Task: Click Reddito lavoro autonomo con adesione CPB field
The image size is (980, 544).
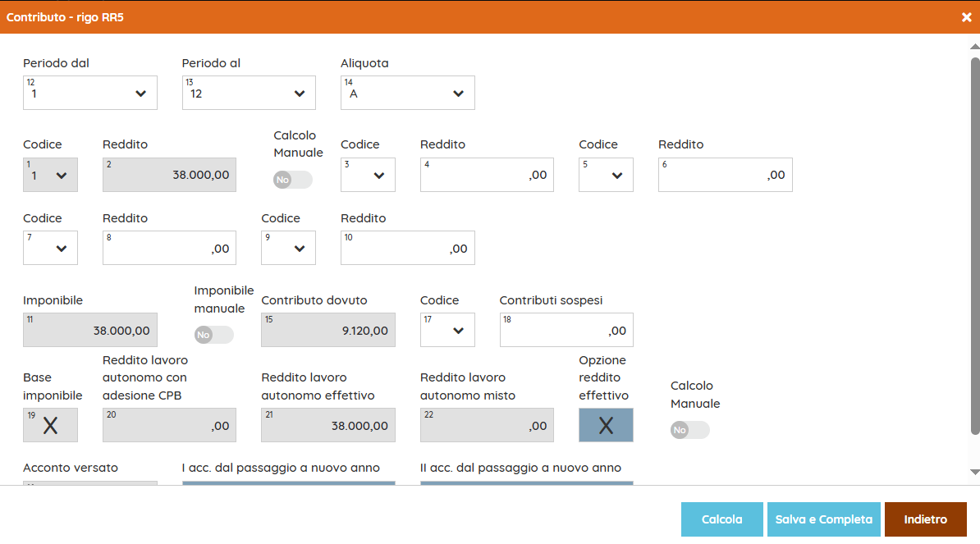Action: tap(169, 425)
